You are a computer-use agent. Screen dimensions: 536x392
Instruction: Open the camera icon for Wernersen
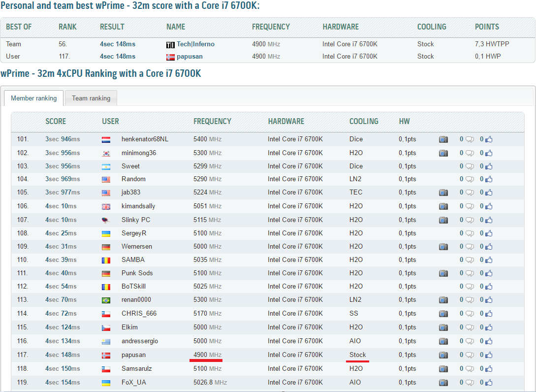[443, 247]
